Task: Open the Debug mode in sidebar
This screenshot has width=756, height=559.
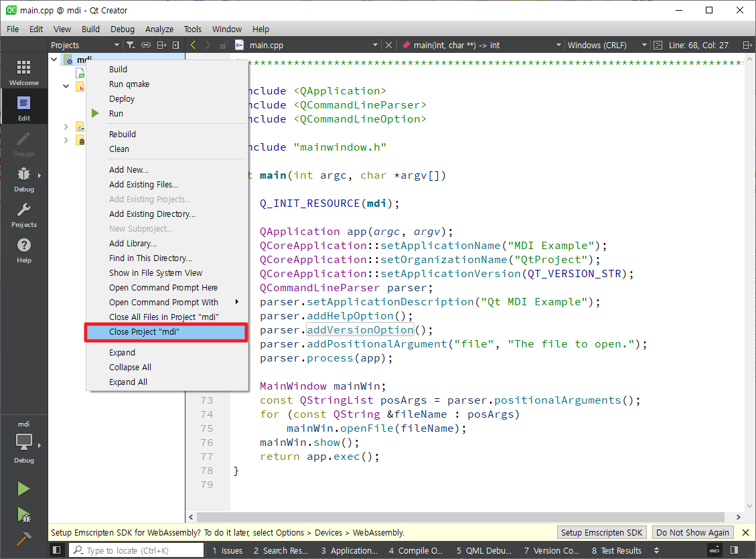Action: point(23,179)
